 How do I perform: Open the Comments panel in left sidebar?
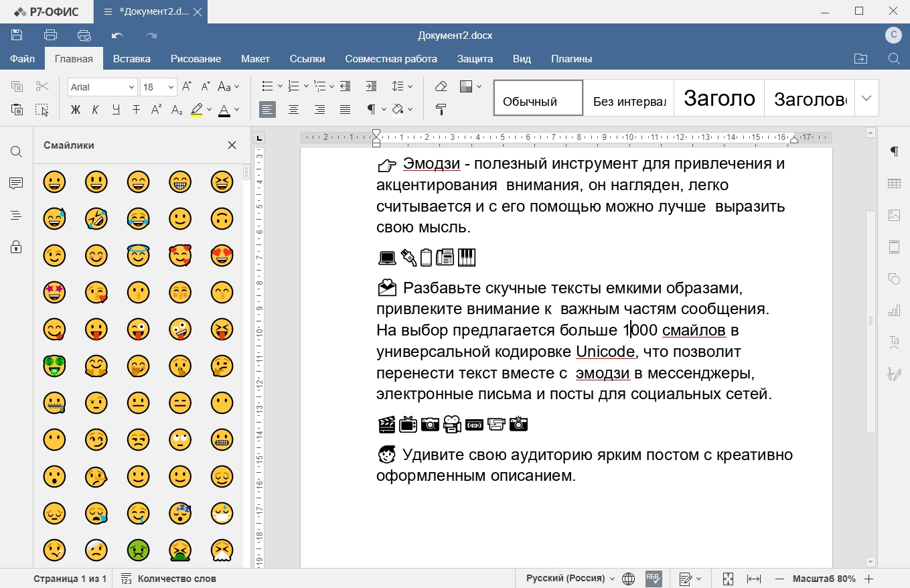click(x=16, y=183)
